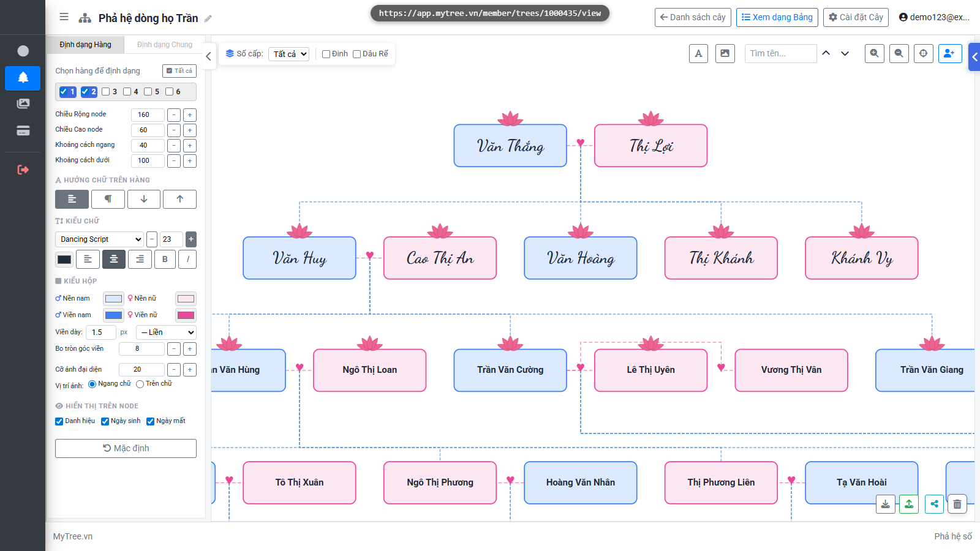Screen dimensions: 980x551
Task: Switch to Định dạng Chung tab
Action: click(x=164, y=45)
